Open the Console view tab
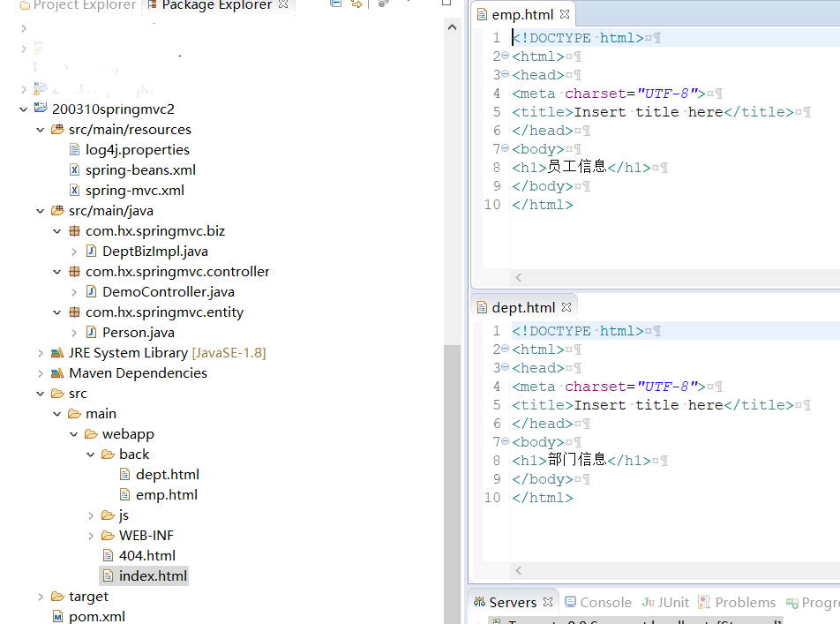840x624 pixels. click(598, 603)
